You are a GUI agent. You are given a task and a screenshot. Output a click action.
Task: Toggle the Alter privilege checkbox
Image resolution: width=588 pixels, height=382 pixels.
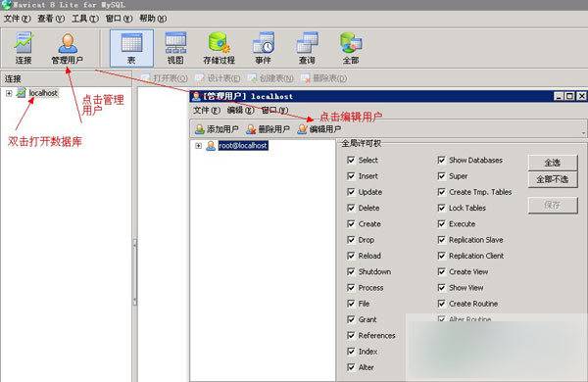pos(351,367)
